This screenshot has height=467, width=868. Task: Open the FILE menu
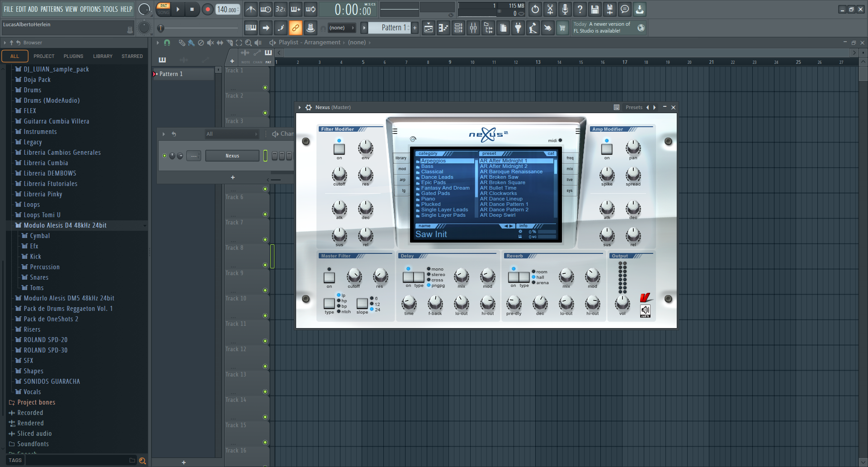[x=9, y=9]
